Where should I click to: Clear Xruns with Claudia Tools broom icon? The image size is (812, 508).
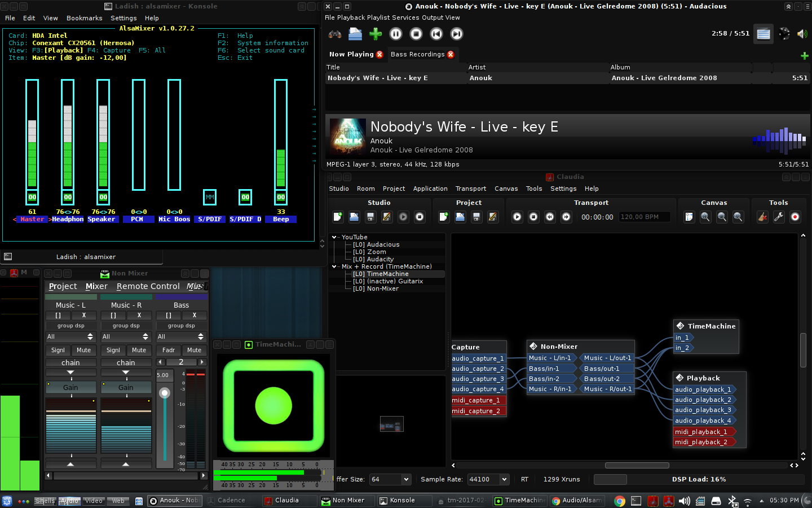(x=762, y=217)
